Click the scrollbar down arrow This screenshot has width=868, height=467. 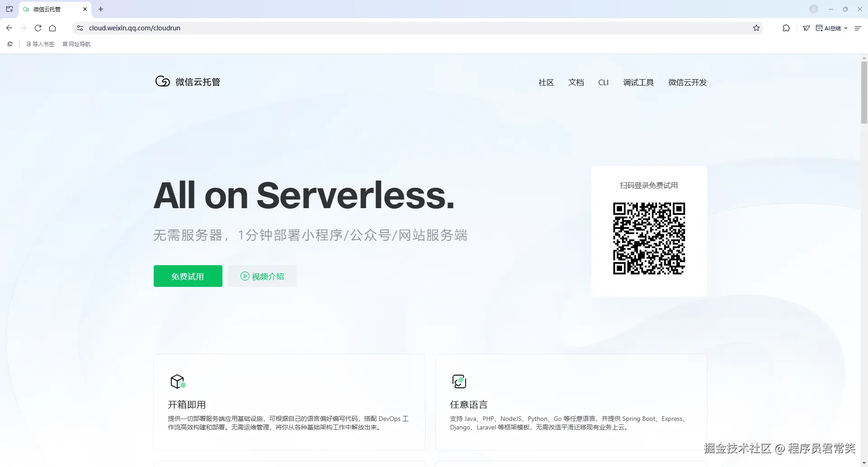point(864,463)
